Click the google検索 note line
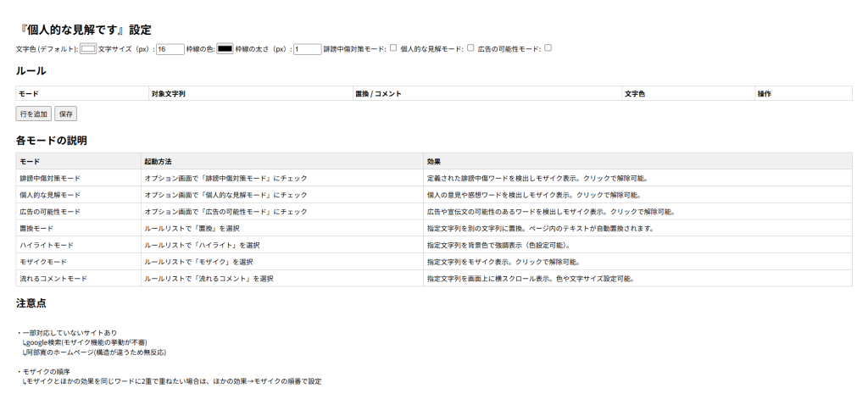Screen dimensions: 868x405 click(84, 342)
